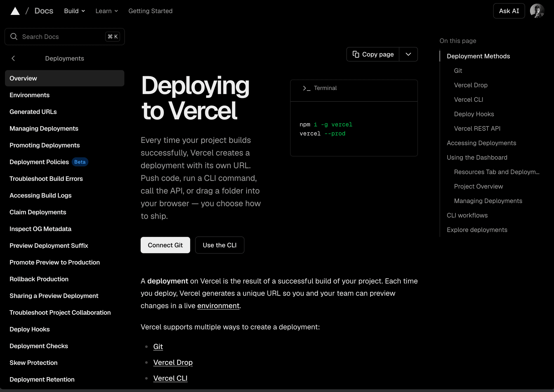Click the search magnifier icon
554x392 pixels.
coord(14,36)
